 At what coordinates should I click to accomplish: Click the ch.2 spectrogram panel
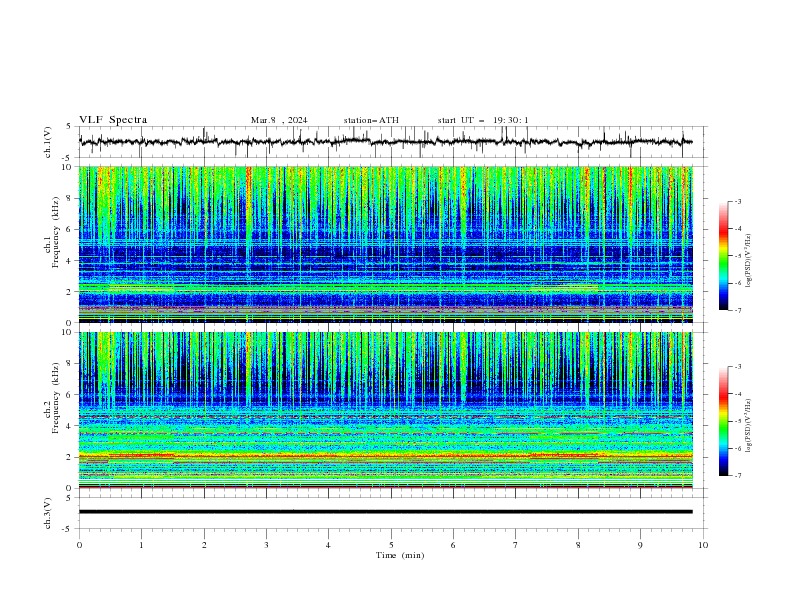click(x=386, y=410)
